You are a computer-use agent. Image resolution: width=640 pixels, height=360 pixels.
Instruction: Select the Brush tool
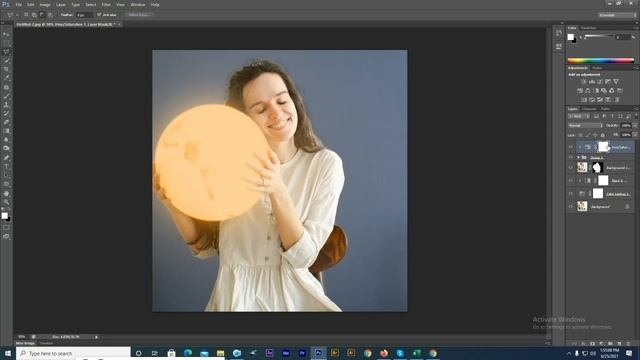[6, 96]
